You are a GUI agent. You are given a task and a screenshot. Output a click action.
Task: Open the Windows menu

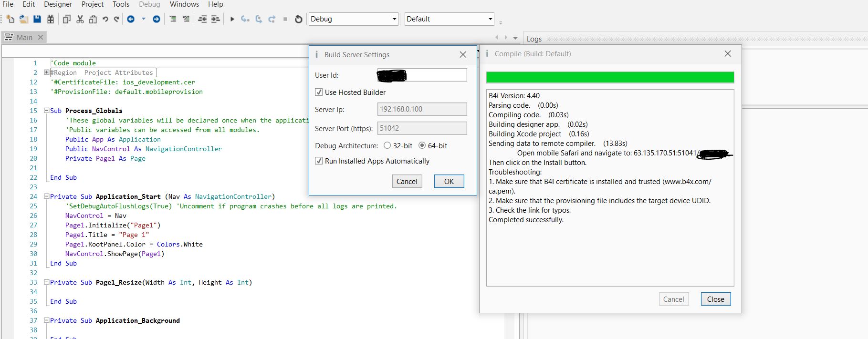pos(184,4)
